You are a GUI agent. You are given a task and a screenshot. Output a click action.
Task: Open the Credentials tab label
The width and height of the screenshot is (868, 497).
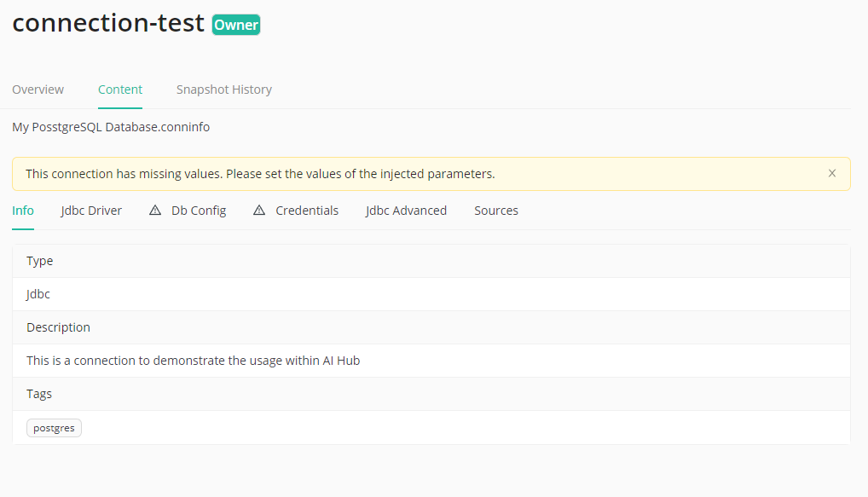[307, 211]
